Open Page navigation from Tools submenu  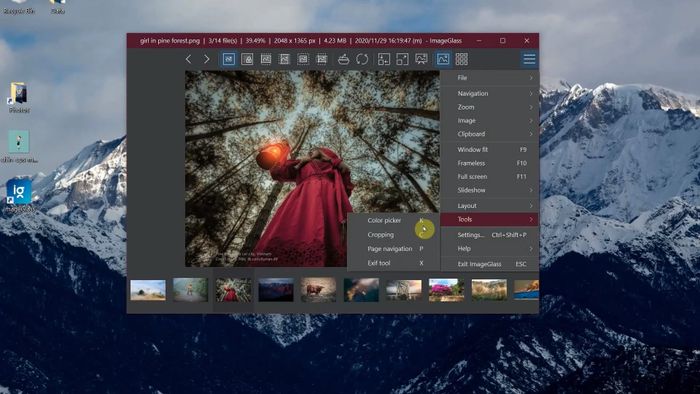click(x=394, y=249)
